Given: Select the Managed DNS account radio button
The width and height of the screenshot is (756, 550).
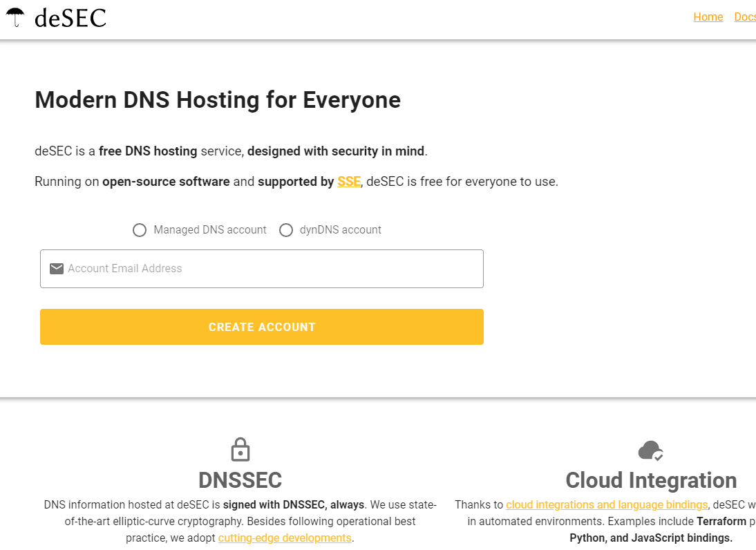Looking at the screenshot, I should (x=140, y=230).
